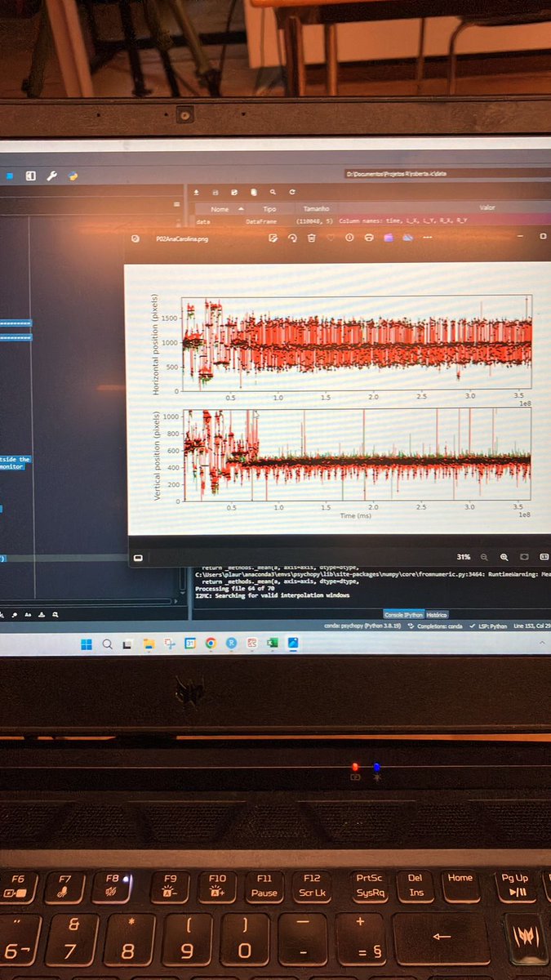Open the PYTHONPATH manager Python icon
The image size is (551, 980).
tap(73, 175)
